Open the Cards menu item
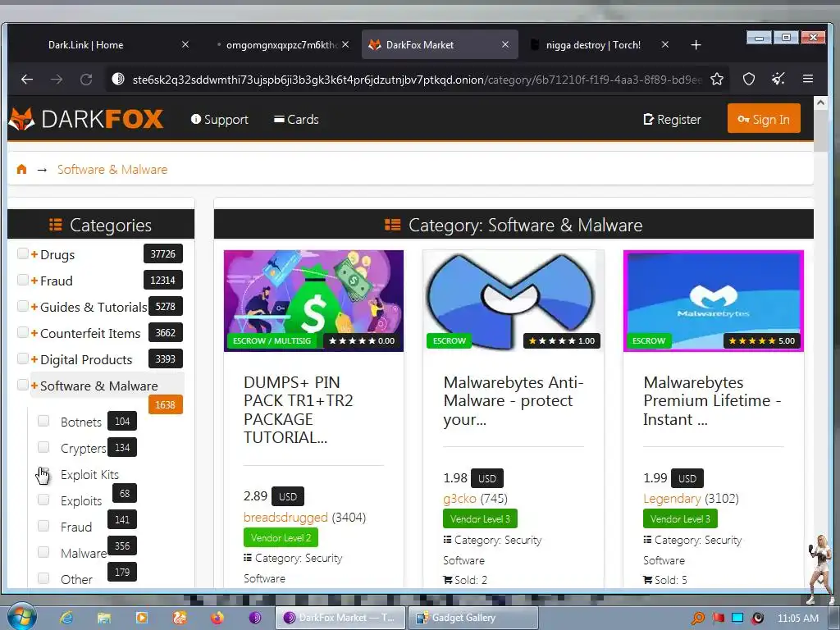Viewport: 840px width, 630px height. (296, 120)
